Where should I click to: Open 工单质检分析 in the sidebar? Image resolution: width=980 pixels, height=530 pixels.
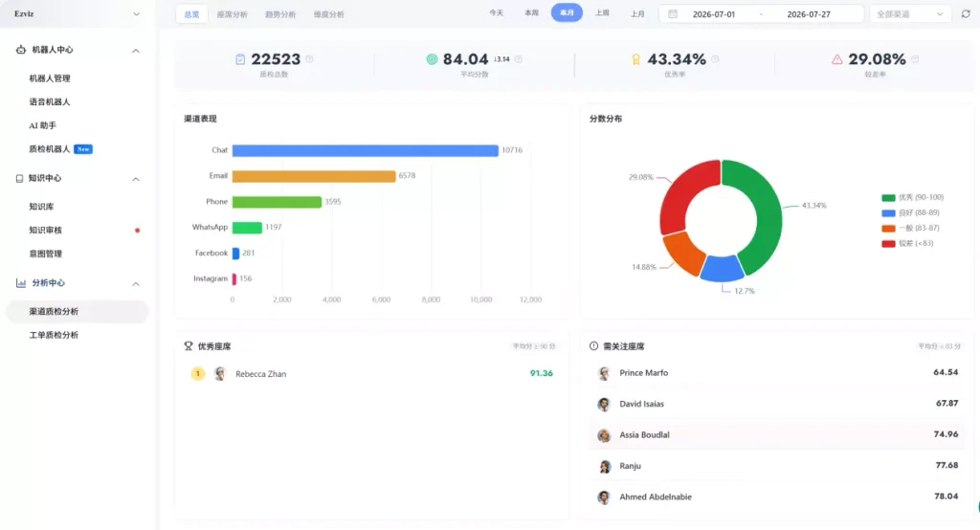(x=54, y=335)
